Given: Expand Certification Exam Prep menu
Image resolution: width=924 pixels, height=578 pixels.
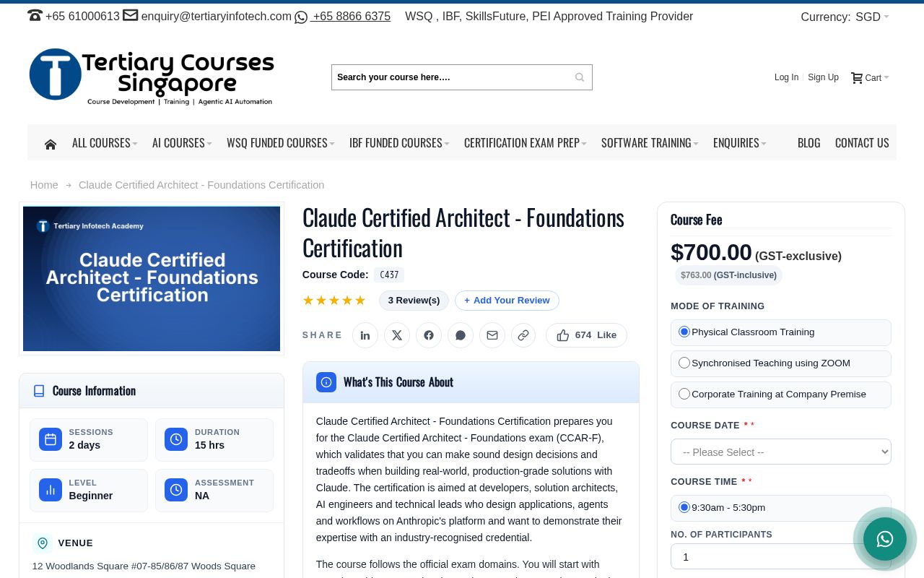Looking at the screenshot, I should pos(526,143).
